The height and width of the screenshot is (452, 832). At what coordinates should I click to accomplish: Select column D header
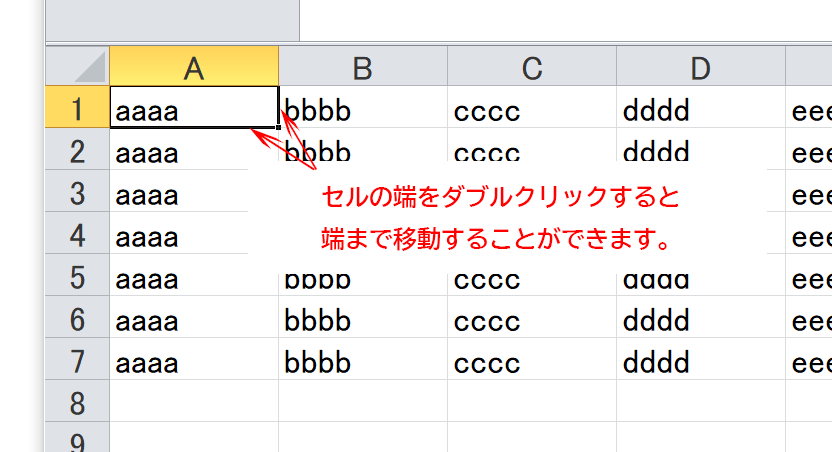tap(700, 67)
